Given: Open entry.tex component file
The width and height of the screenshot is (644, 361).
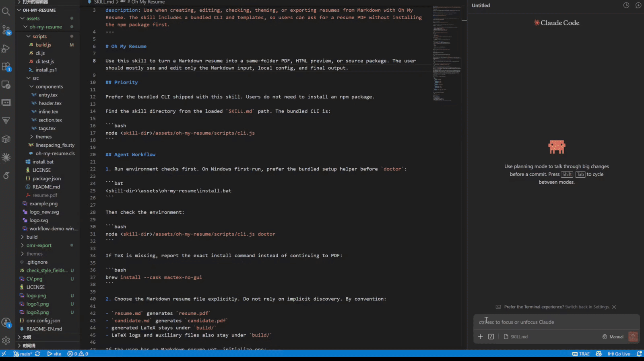Looking at the screenshot, I should pos(48,95).
